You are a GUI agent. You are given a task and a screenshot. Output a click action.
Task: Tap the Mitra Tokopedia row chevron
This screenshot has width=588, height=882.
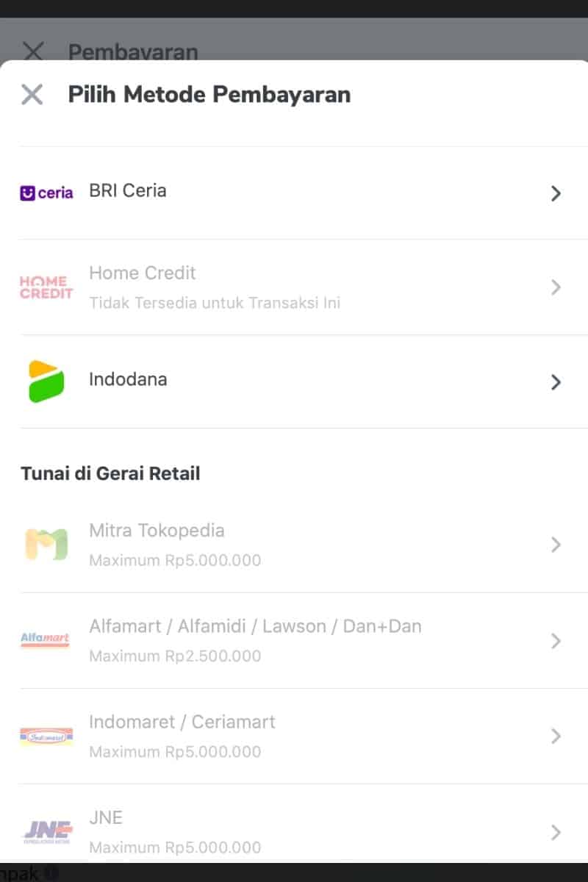click(x=556, y=545)
